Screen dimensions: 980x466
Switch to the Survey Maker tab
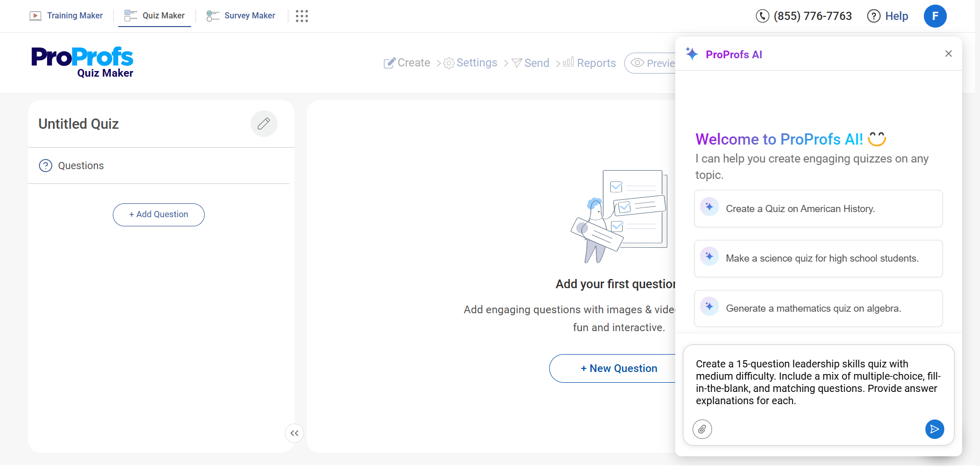click(x=240, y=15)
